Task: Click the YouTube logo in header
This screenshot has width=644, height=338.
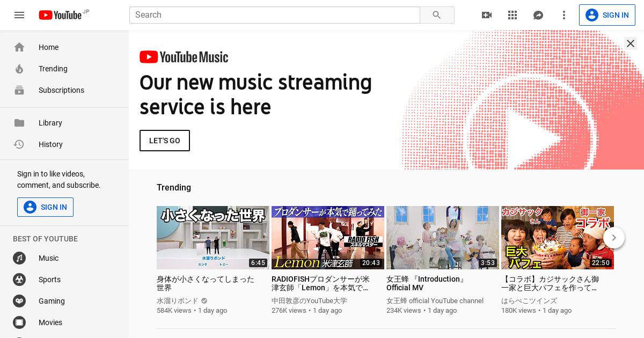Action: [x=60, y=15]
